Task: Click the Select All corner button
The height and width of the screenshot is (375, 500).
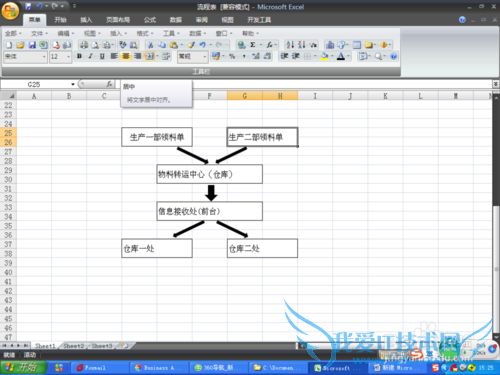Action: (8, 96)
